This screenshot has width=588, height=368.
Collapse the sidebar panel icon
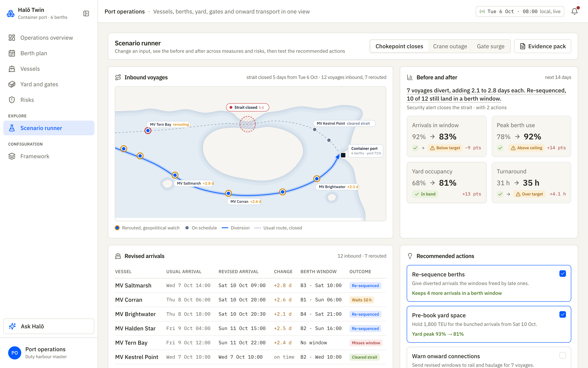click(x=86, y=13)
